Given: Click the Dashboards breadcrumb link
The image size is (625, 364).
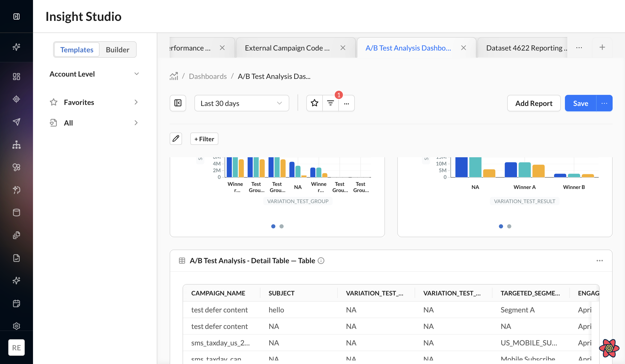Looking at the screenshot, I should click(208, 76).
